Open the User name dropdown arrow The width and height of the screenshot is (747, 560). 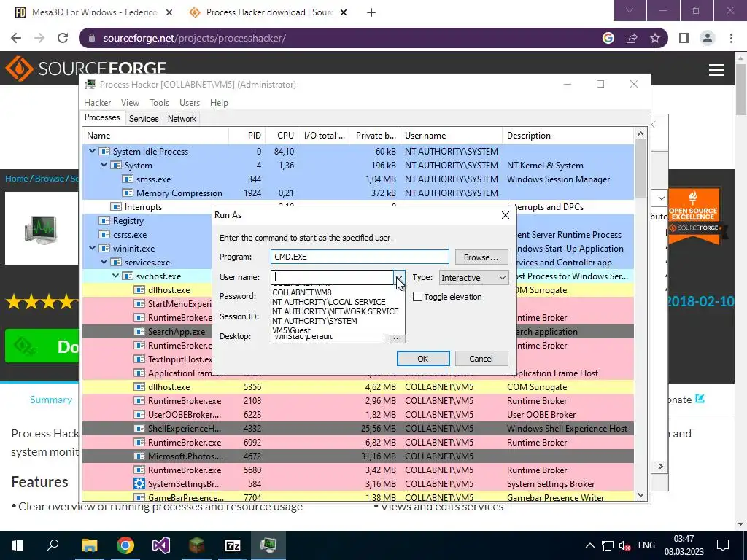click(x=399, y=277)
